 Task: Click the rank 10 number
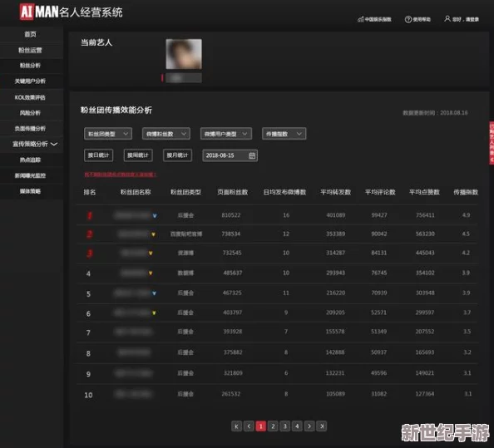(88, 395)
